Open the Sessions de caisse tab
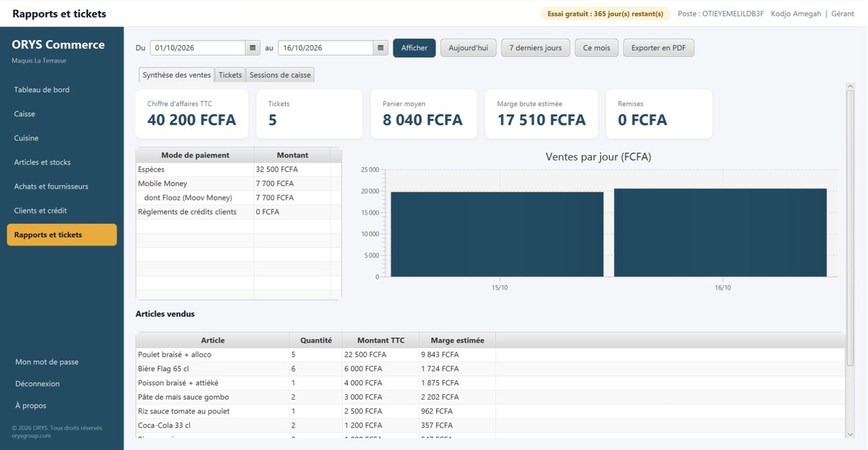 (280, 75)
